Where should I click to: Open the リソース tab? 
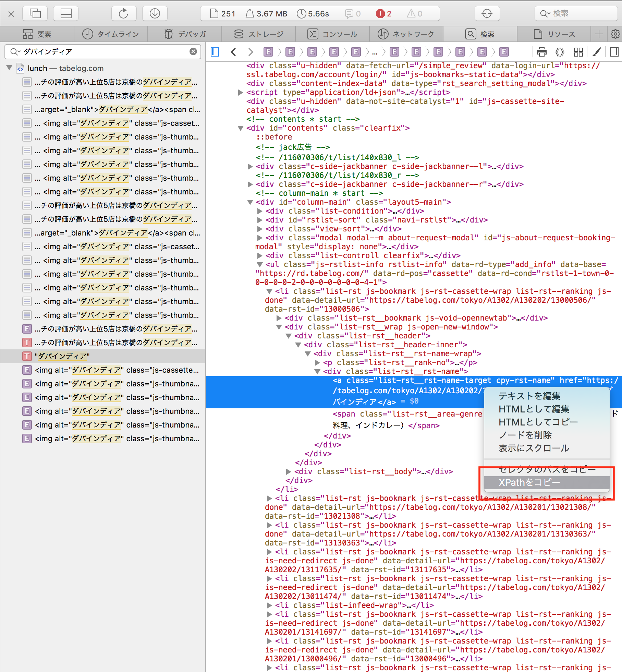tap(554, 34)
